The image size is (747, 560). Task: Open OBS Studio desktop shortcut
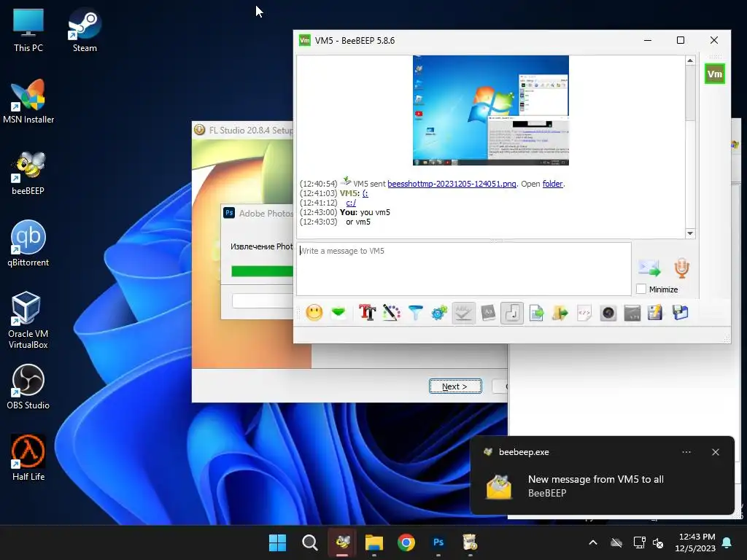click(x=28, y=386)
